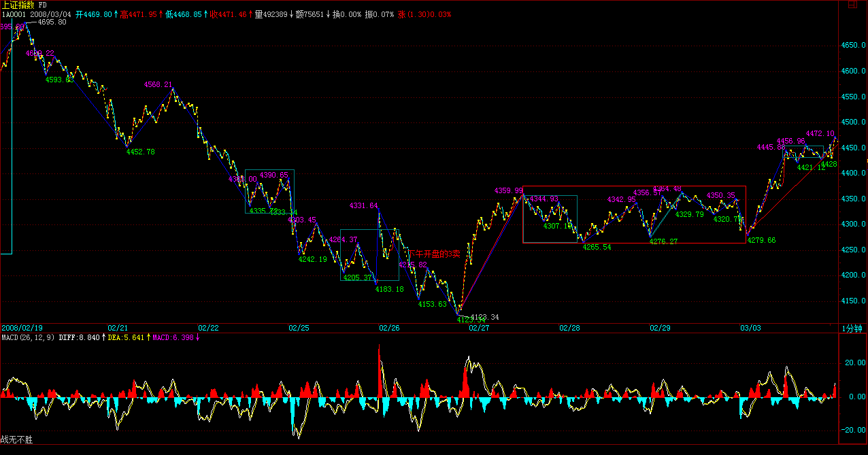
Task: Click the 4695.80 peak price annotation
Action: click(52, 22)
